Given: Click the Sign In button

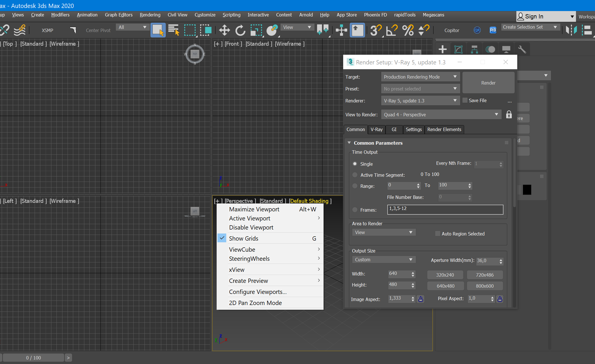Looking at the screenshot, I should click(x=546, y=16).
